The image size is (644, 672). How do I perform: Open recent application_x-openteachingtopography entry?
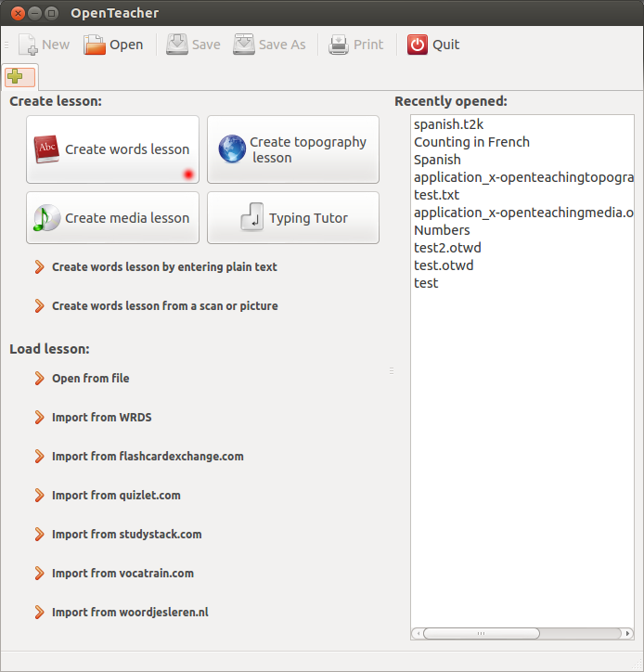[x=522, y=177]
